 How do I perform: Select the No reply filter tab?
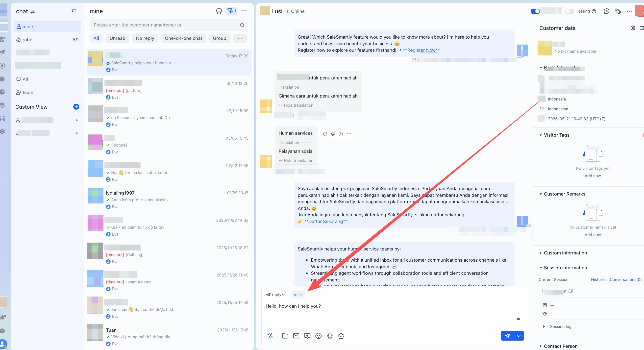(x=145, y=38)
